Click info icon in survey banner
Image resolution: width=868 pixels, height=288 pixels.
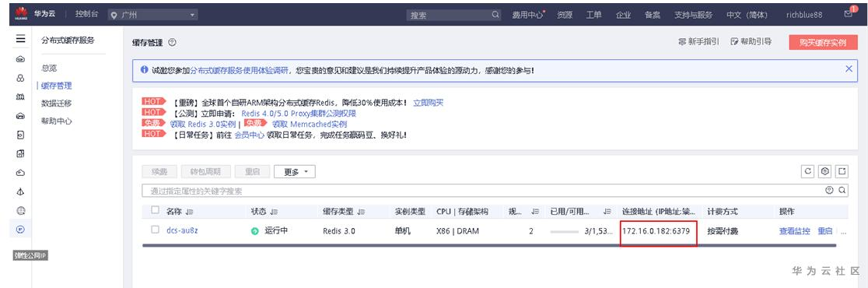pos(145,70)
